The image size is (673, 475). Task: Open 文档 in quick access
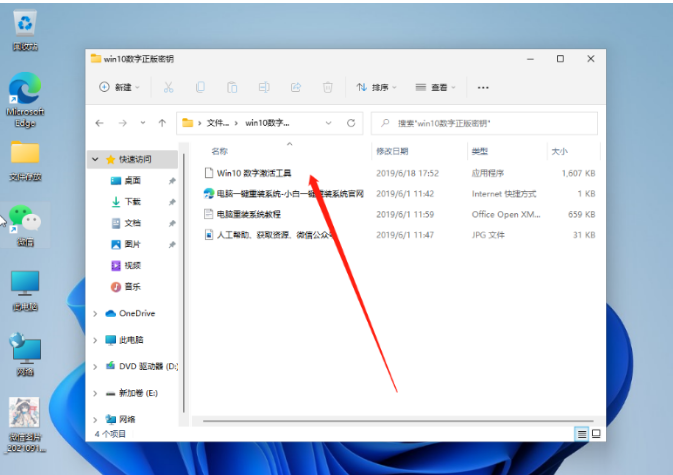pyautogui.click(x=132, y=223)
